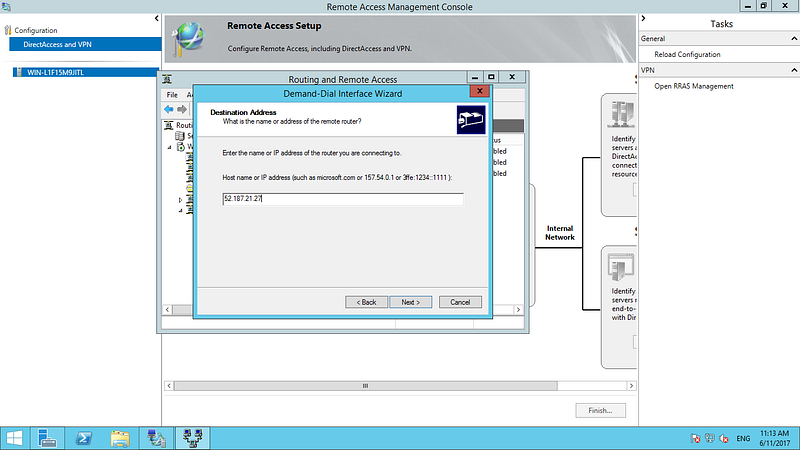Viewport: 800px width, 450px height.
Task: Open File menu in Routing and Remote Access
Action: [x=172, y=95]
